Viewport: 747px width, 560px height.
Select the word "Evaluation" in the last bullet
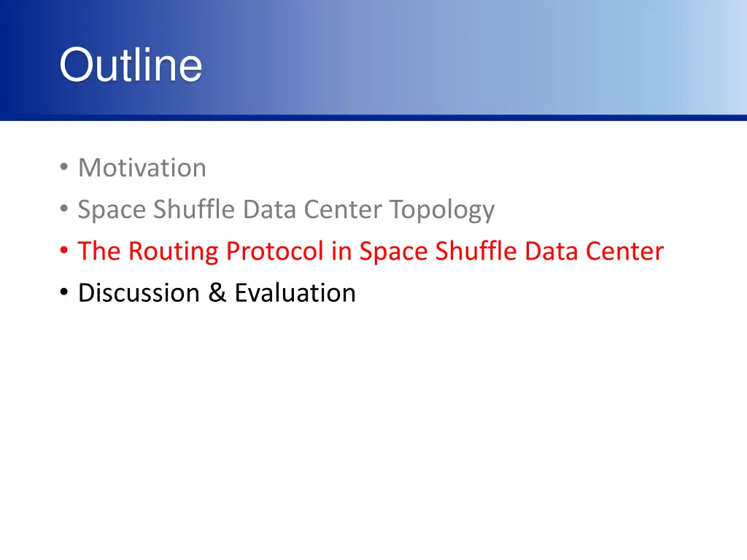click(295, 292)
